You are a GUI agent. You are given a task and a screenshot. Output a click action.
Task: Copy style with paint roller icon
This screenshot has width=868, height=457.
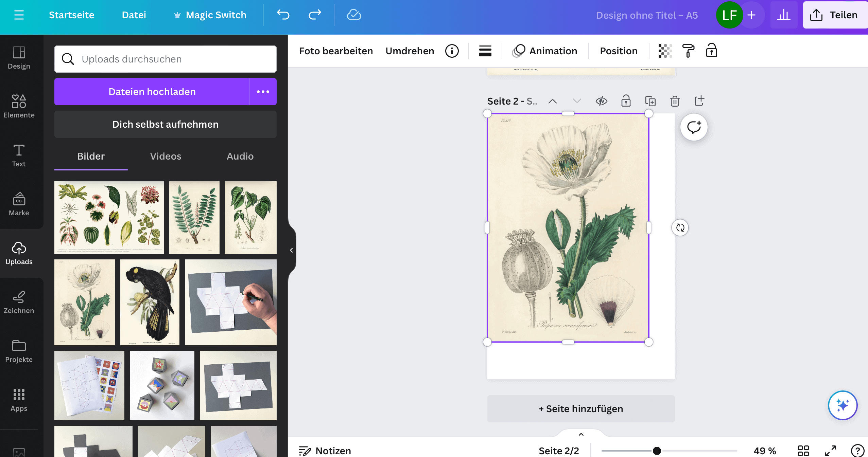point(688,51)
